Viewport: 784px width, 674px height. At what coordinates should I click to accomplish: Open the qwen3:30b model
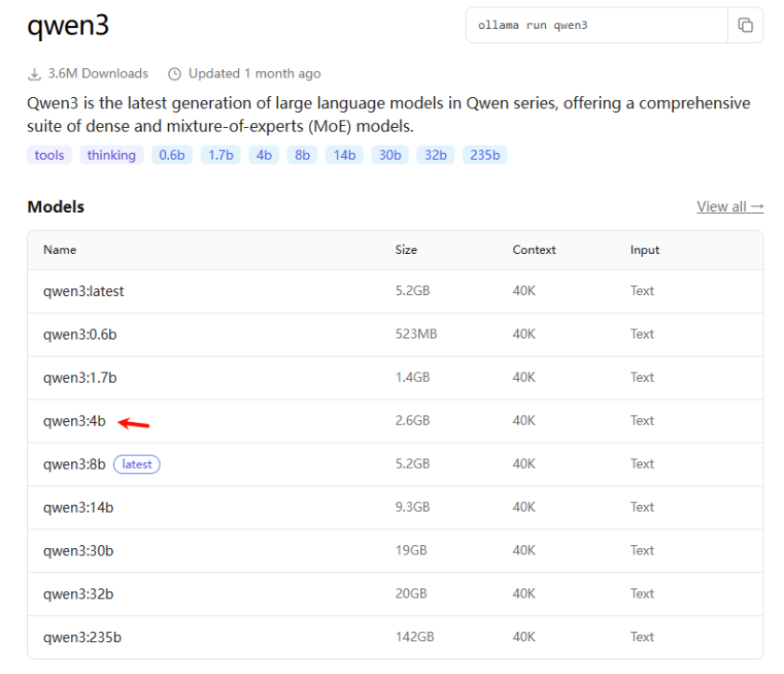click(x=78, y=551)
